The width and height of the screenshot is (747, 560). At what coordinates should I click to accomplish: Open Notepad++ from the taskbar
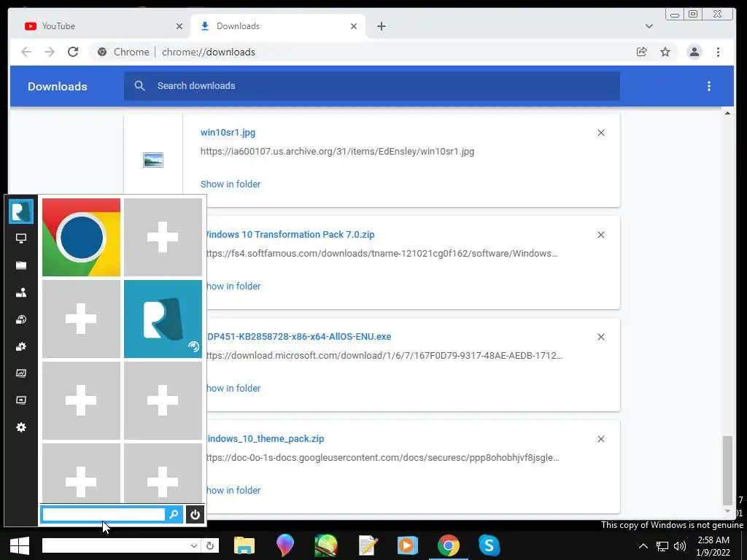[368, 545]
